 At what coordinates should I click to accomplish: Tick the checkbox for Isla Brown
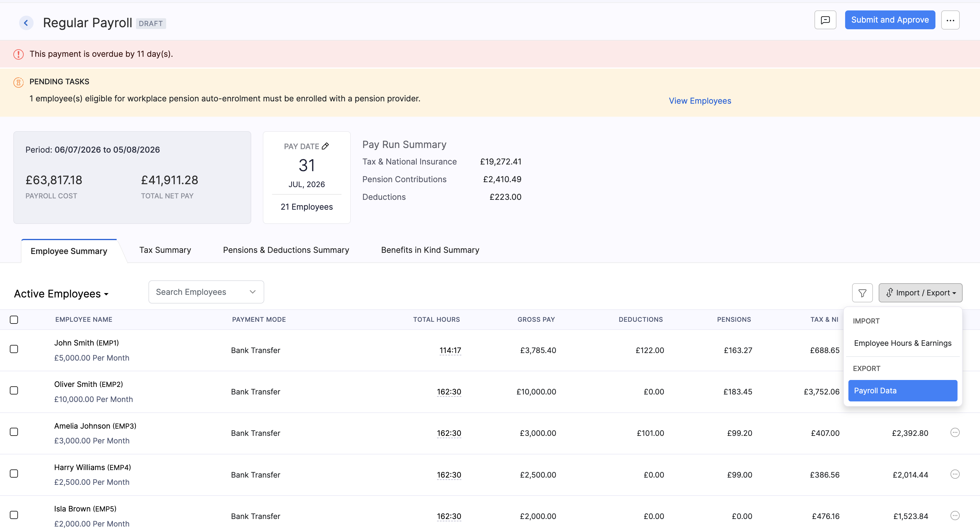(14, 515)
